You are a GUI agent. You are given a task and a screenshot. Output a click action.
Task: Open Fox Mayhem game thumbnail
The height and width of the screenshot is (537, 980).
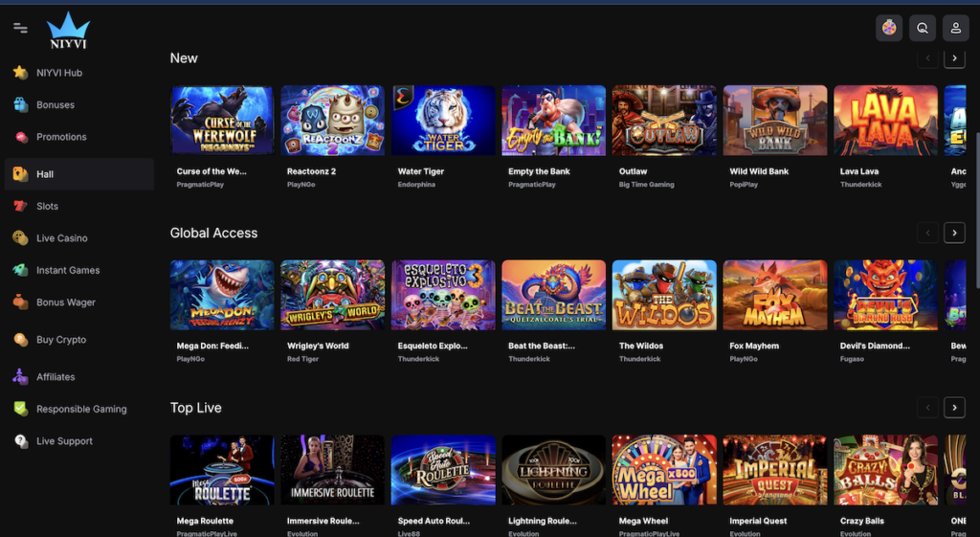click(x=775, y=295)
